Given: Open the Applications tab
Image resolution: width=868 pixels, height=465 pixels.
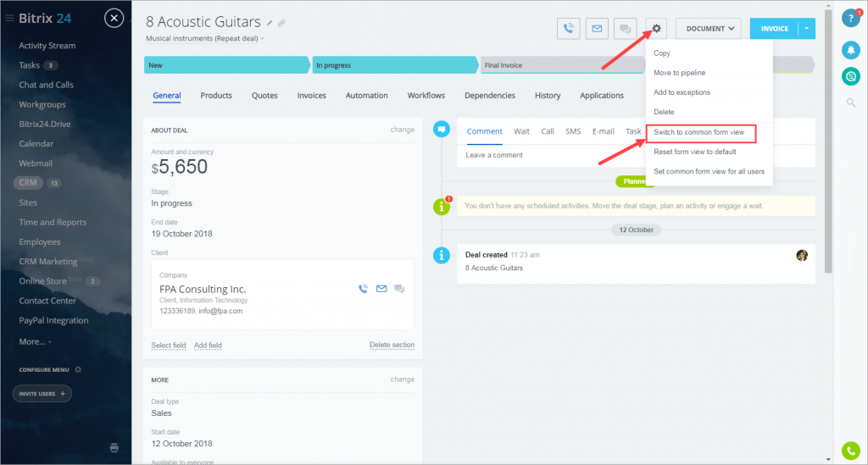Looking at the screenshot, I should click(x=602, y=96).
